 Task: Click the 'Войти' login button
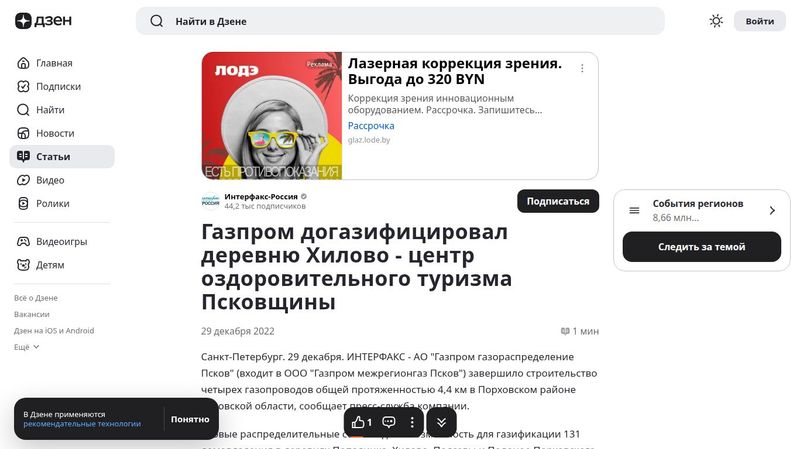tap(760, 21)
